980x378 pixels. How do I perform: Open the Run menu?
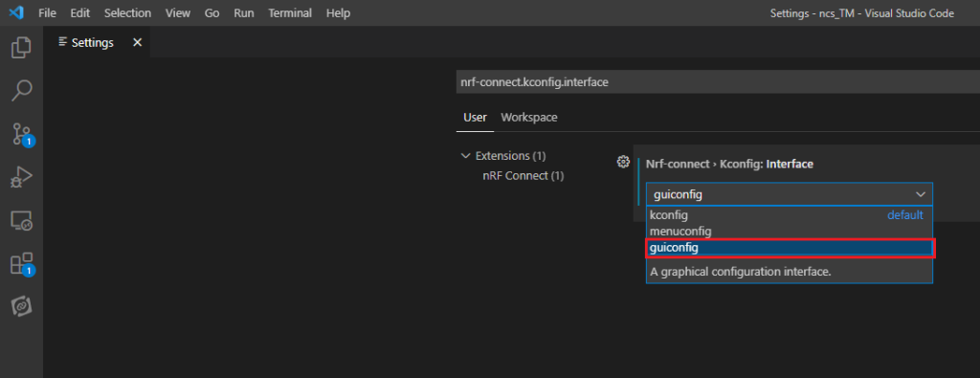(x=244, y=13)
